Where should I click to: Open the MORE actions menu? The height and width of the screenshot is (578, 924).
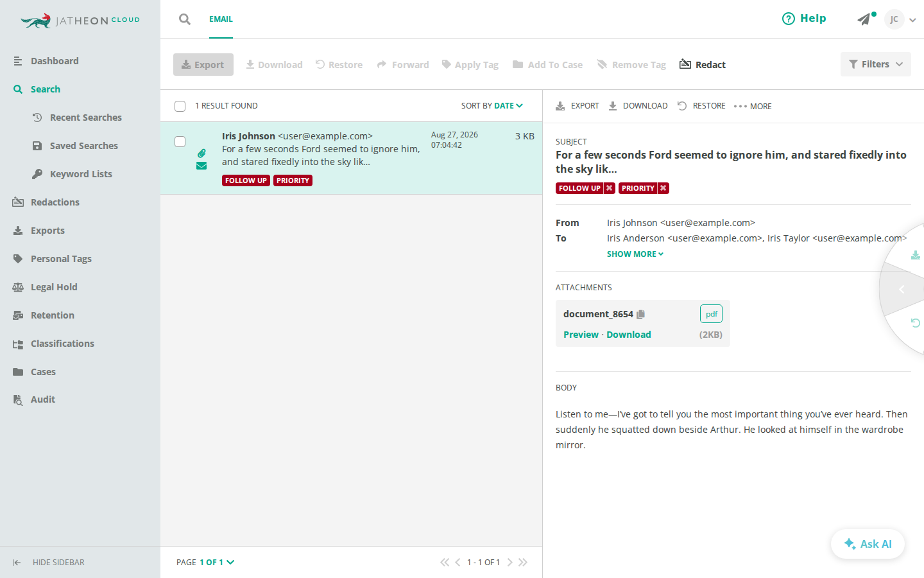pyautogui.click(x=753, y=106)
